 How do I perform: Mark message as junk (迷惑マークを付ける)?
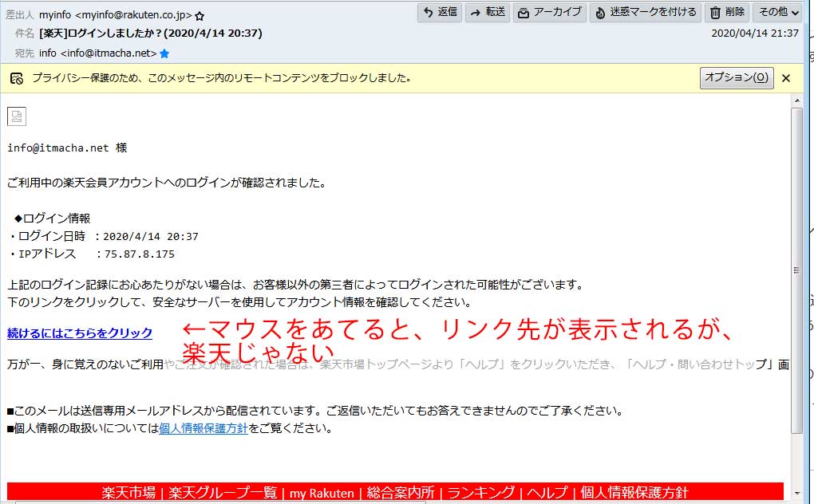645,12
